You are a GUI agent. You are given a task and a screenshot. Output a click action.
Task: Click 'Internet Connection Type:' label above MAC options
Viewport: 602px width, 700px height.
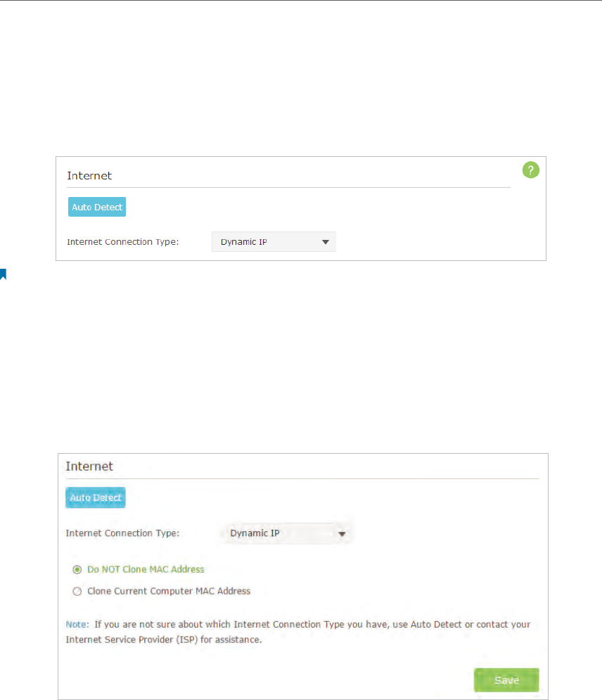point(122,533)
